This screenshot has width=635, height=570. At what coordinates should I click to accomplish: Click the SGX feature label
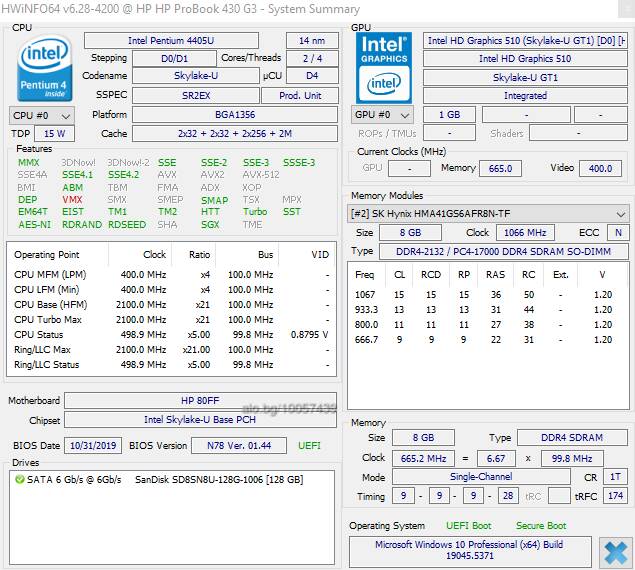[x=210, y=224]
